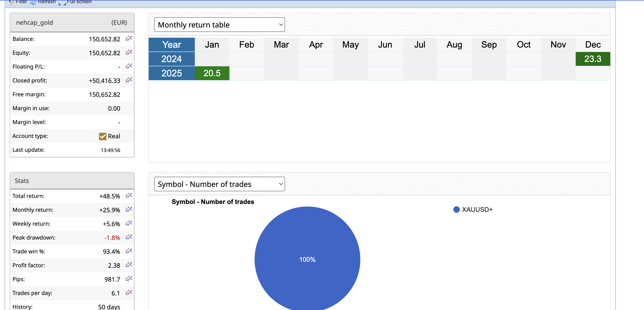644x310 pixels.
Task: Click the chart icon next to Closed profit
Action: click(129, 80)
